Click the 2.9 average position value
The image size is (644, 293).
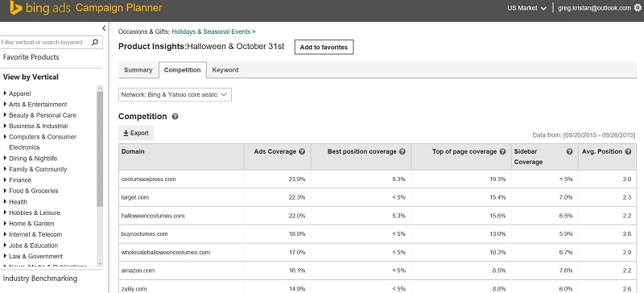(x=627, y=252)
